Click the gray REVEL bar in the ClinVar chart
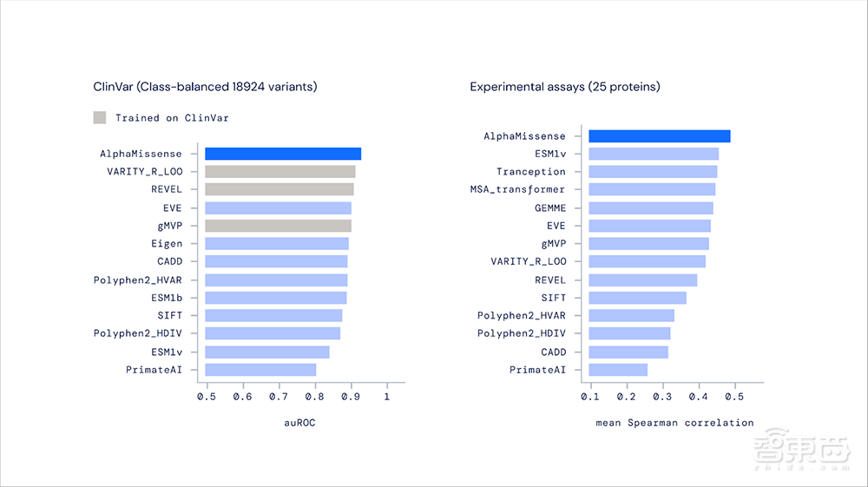Image resolution: width=868 pixels, height=487 pixels. point(279,189)
